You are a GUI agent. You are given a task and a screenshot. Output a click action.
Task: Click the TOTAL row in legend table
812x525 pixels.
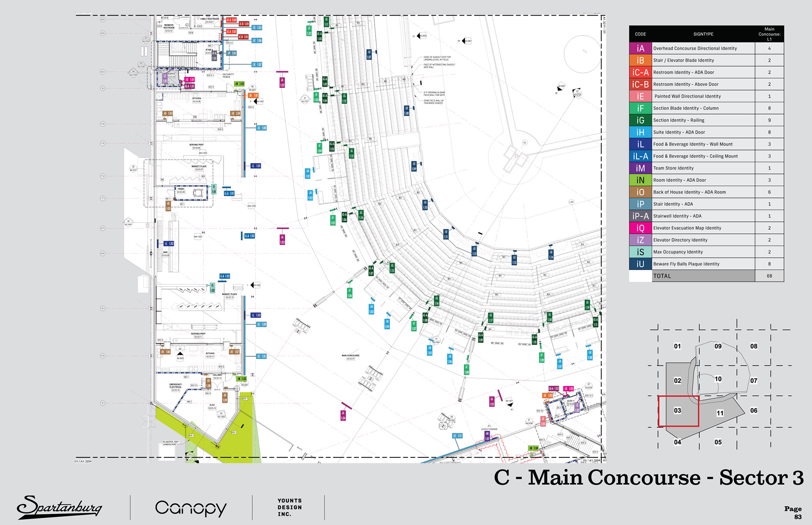[703, 276]
